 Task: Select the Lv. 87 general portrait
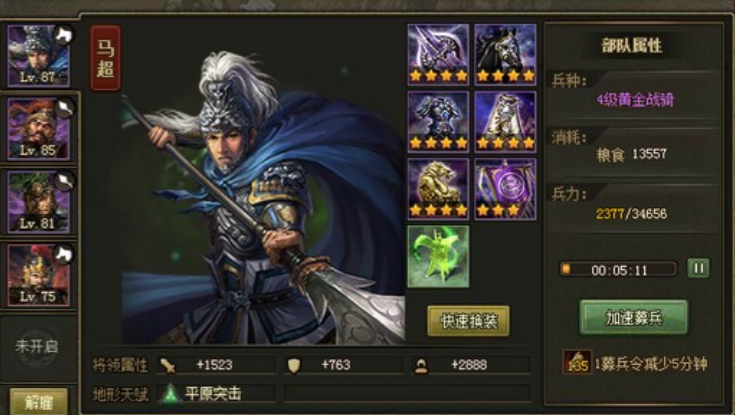pos(38,56)
